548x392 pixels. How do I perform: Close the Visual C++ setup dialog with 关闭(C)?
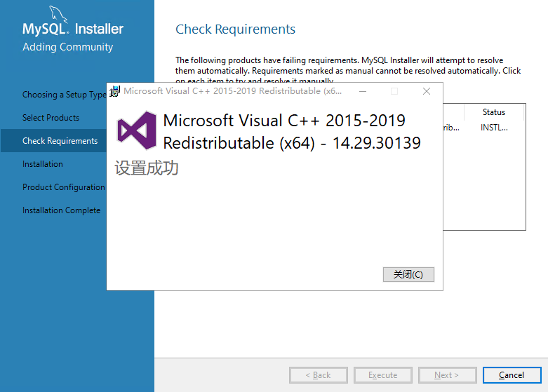pyautogui.click(x=408, y=274)
